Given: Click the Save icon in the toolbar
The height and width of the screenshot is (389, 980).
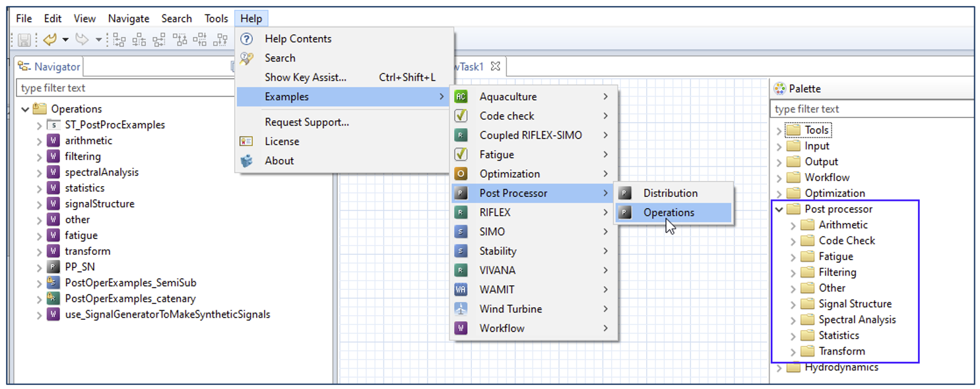Looking at the screenshot, I should pos(24,40).
